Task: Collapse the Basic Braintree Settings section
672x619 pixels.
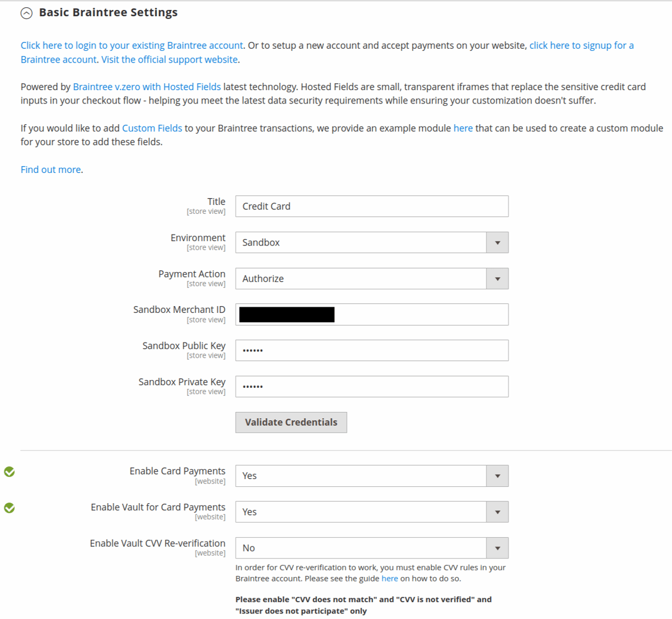Action: click(x=26, y=12)
